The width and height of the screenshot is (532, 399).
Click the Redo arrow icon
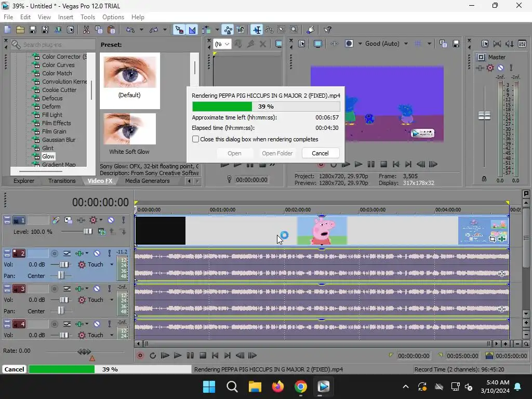(x=154, y=30)
